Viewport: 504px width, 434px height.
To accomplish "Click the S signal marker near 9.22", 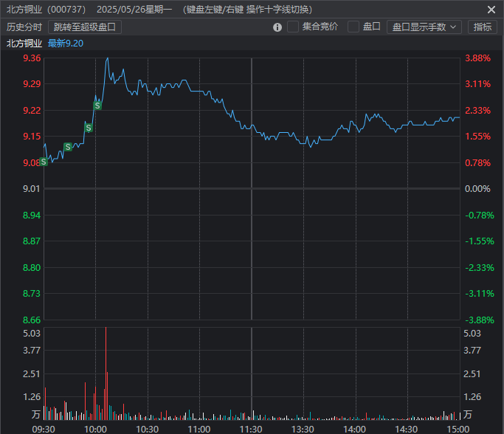I will [97, 106].
